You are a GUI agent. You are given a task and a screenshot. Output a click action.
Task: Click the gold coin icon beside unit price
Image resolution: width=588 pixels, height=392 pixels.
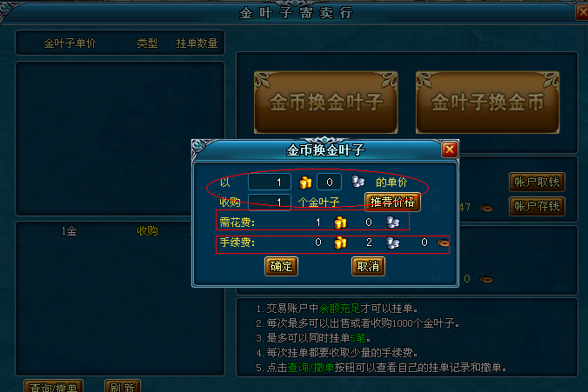coord(305,183)
